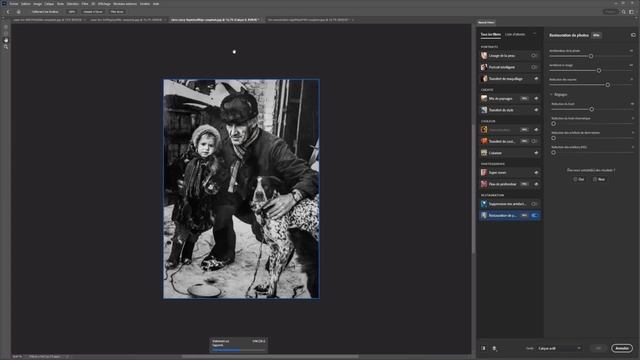Adjust Réduction des artefacts JPEG slider handle
This screenshot has height=360, width=640.
pos(553,152)
